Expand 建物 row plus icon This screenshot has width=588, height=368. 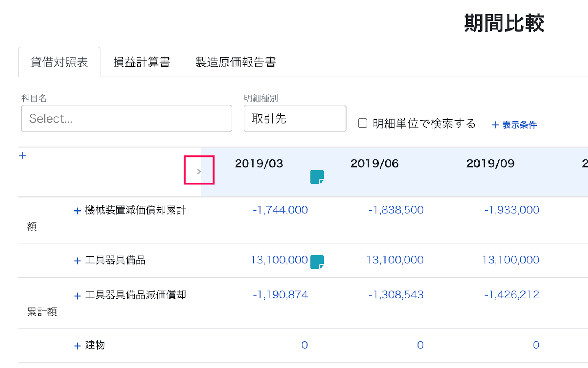[x=77, y=346]
